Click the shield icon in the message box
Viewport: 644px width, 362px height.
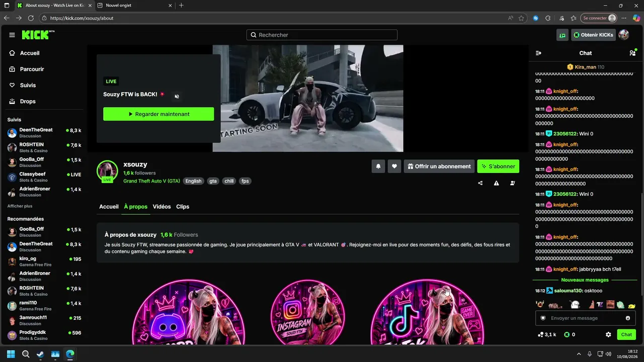coord(543,318)
